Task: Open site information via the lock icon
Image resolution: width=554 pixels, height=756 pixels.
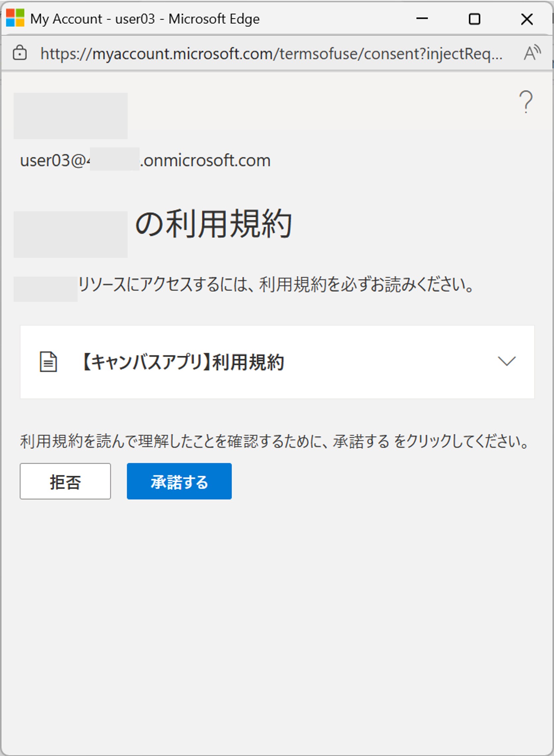Action: [20, 53]
